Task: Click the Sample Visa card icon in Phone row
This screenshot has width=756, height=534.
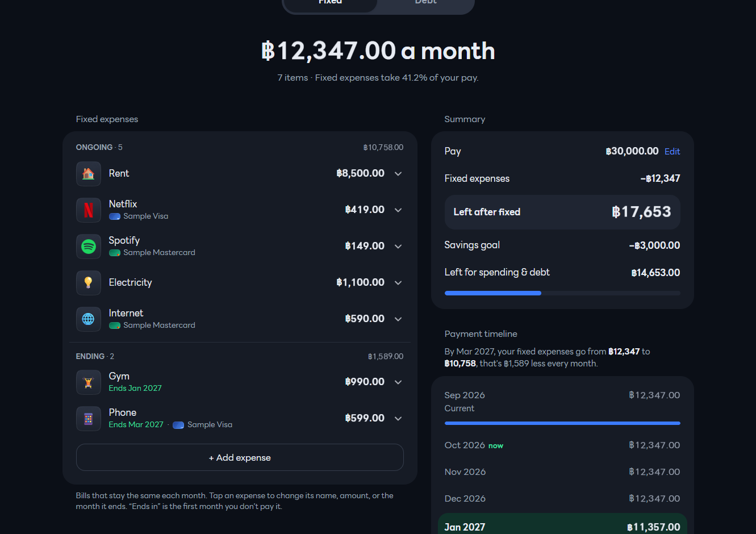Action: (x=178, y=425)
